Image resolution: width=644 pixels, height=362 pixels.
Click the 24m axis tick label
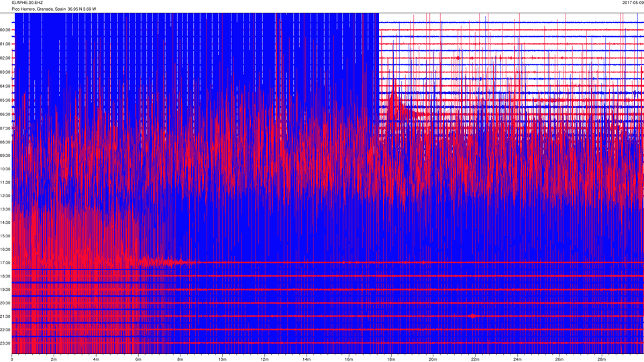pyautogui.click(x=517, y=359)
